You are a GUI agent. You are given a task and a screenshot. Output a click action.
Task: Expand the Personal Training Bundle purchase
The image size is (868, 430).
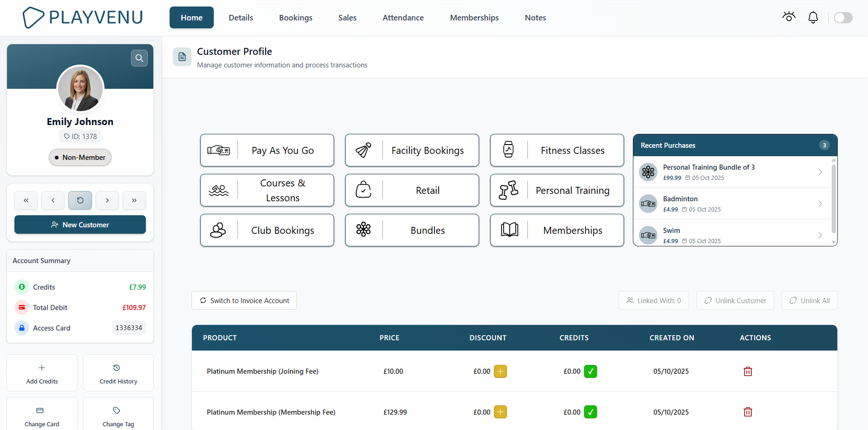pyautogui.click(x=820, y=172)
